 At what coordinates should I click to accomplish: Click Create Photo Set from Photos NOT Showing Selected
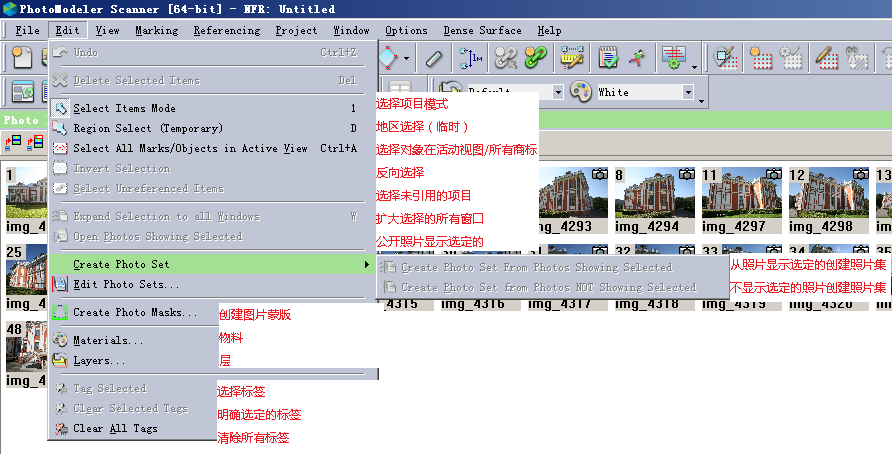(552, 287)
